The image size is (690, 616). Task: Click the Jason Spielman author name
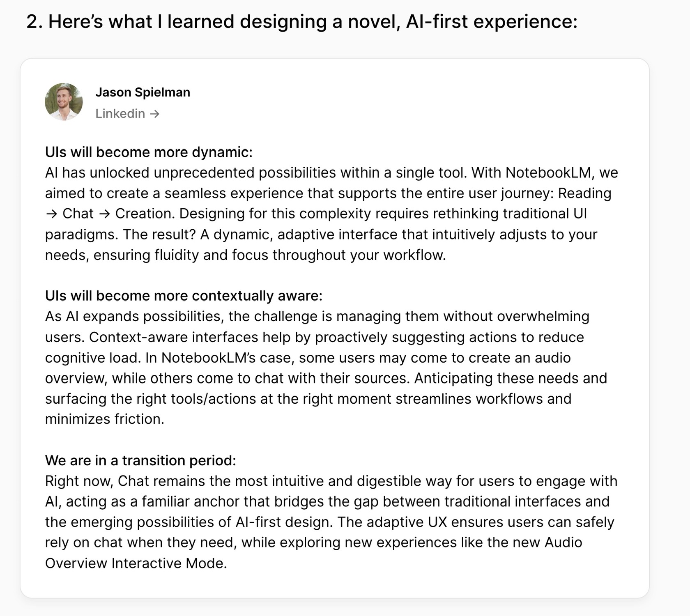pyautogui.click(x=143, y=92)
